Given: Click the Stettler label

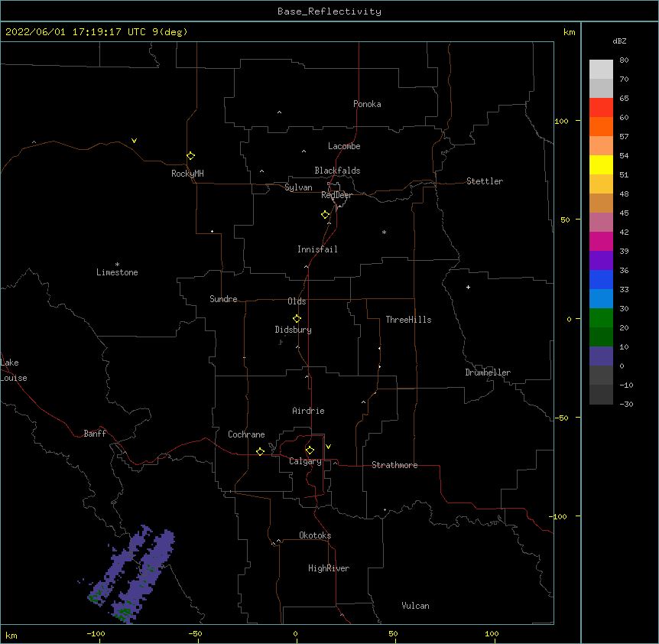Looking at the screenshot, I should (485, 181).
